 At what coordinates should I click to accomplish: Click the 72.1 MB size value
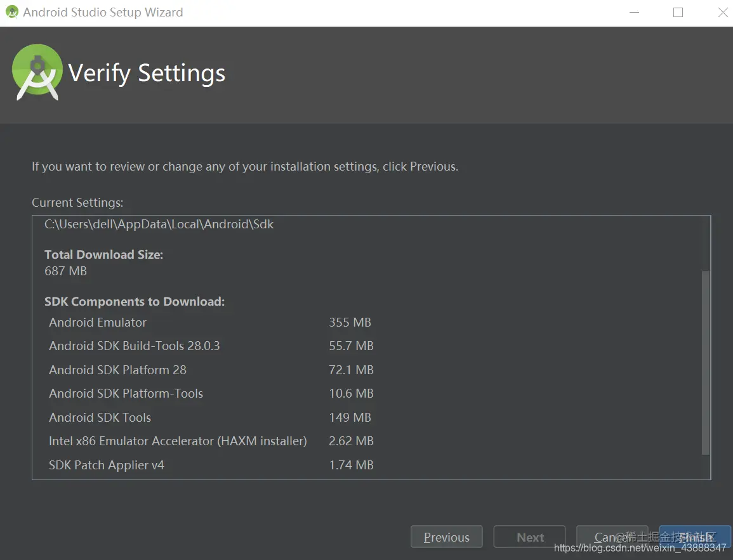[351, 370]
